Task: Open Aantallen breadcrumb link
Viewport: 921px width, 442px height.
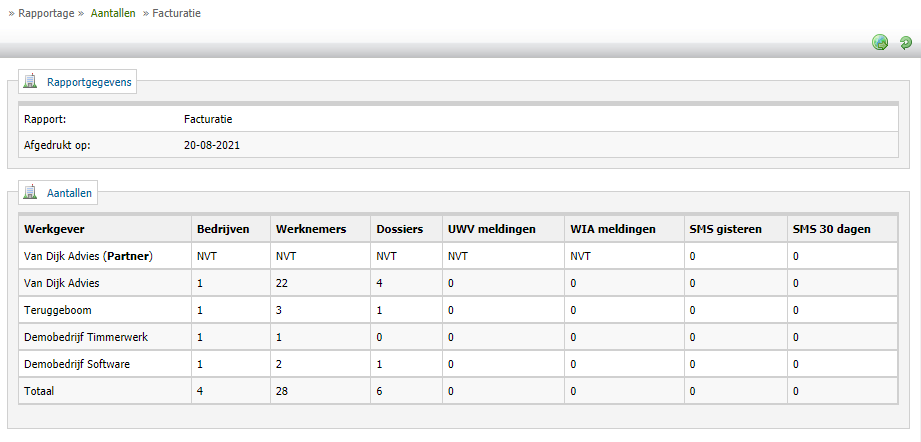Action: (113, 13)
